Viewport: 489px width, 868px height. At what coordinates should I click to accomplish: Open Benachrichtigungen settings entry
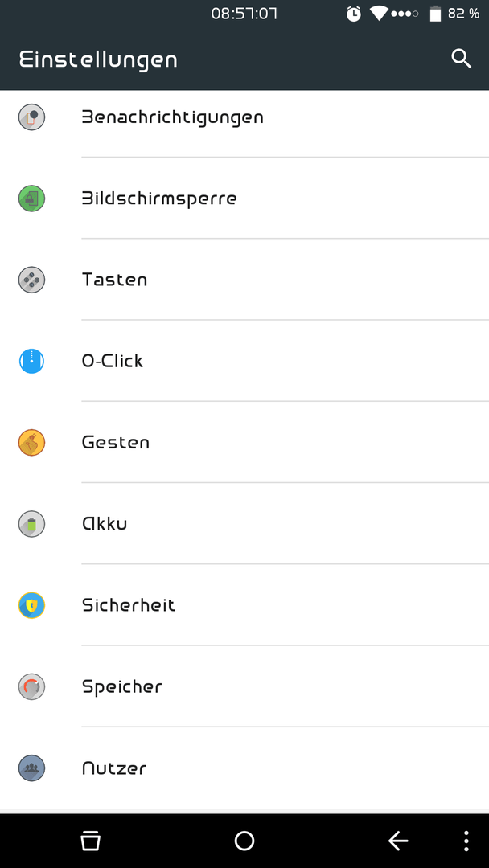pos(244,117)
